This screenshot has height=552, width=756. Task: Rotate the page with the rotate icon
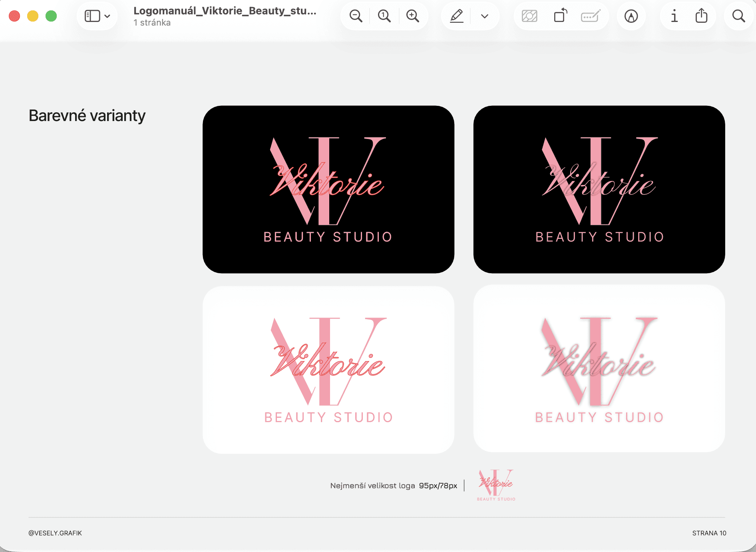pos(560,16)
